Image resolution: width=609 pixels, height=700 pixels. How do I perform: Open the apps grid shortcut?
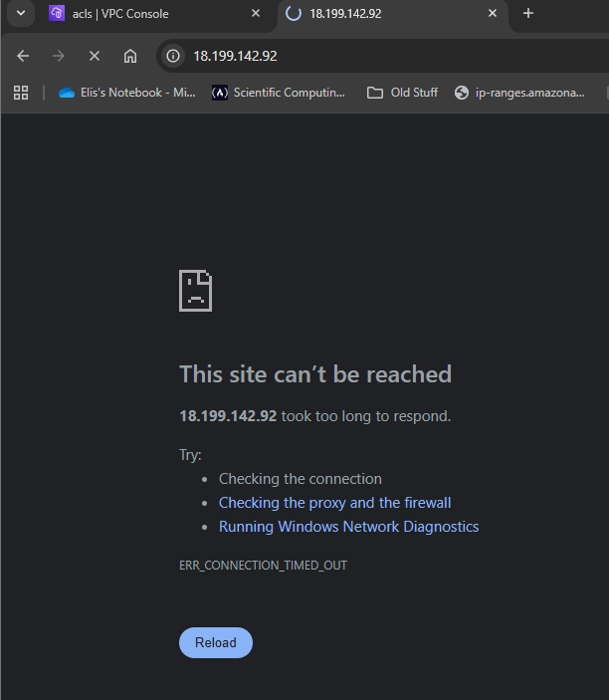click(x=21, y=93)
